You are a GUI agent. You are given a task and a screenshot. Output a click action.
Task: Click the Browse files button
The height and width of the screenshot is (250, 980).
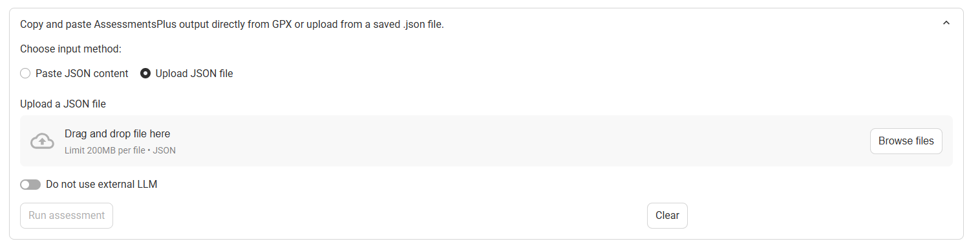point(906,141)
